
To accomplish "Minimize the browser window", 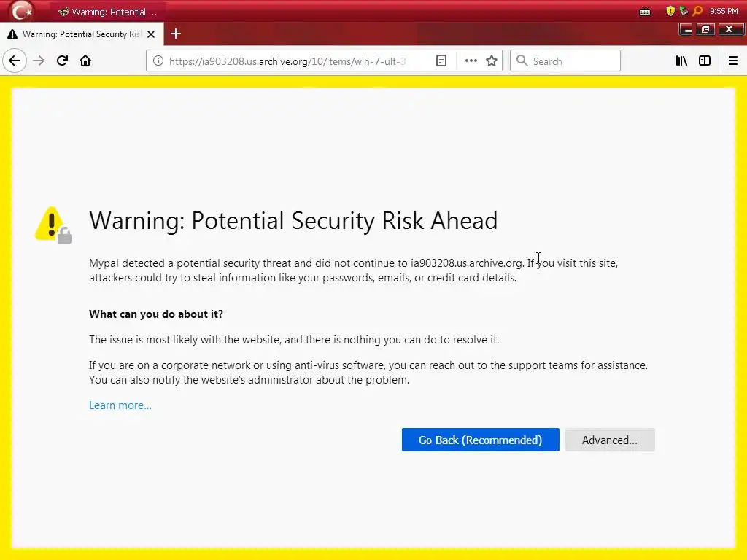I will (686, 29).
